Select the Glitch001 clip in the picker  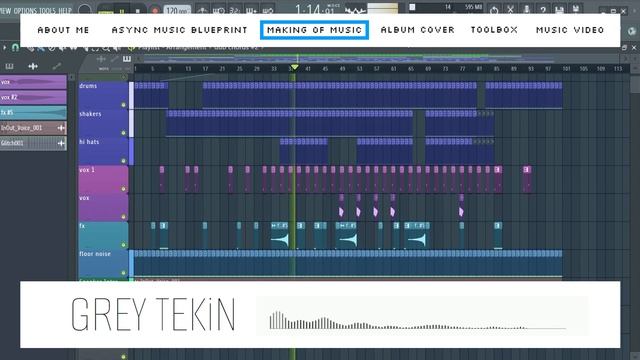point(33,143)
